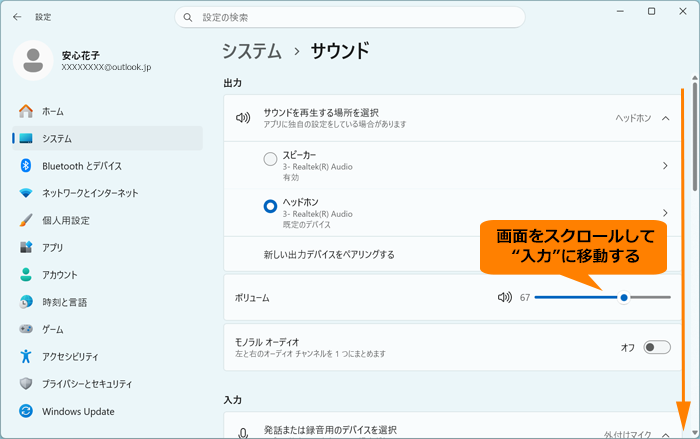Collapse the 外付けマイク input chevron
The image size is (700, 439).
coord(665,435)
